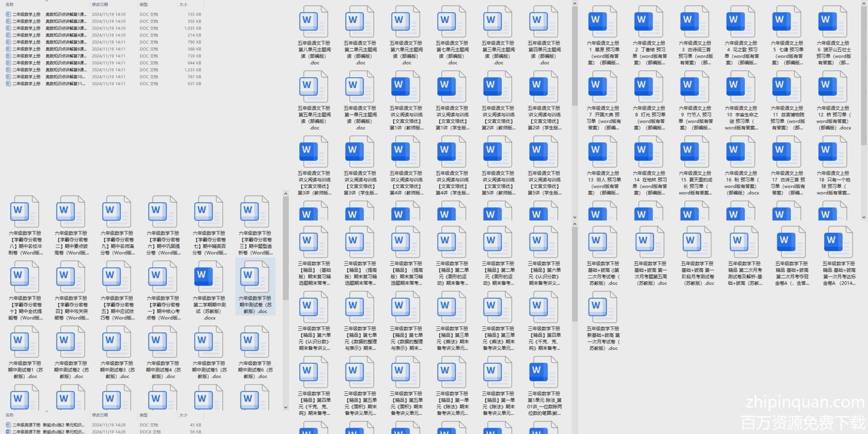Select the 六年级语文上册 1 草原 预习单 icon

pyautogui.click(x=603, y=21)
